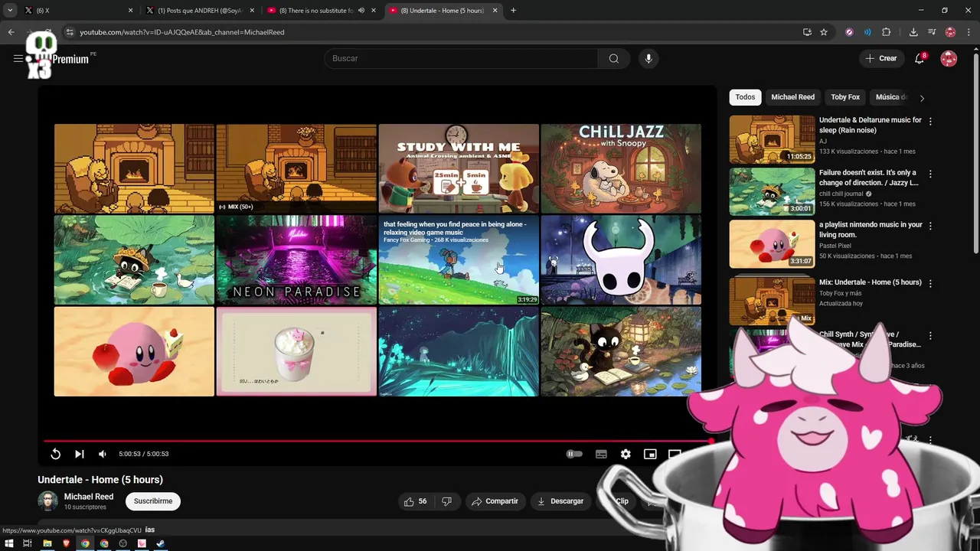Image resolution: width=980 pixels, height=551 pixels.
Task: Open File Explorer from the taskbar
Action: click(x=47, y=543)
